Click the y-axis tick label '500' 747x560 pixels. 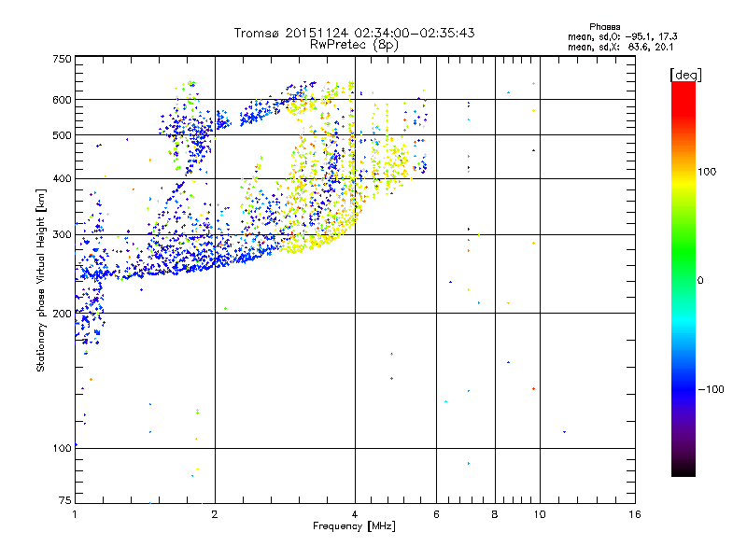coord(63,135)
